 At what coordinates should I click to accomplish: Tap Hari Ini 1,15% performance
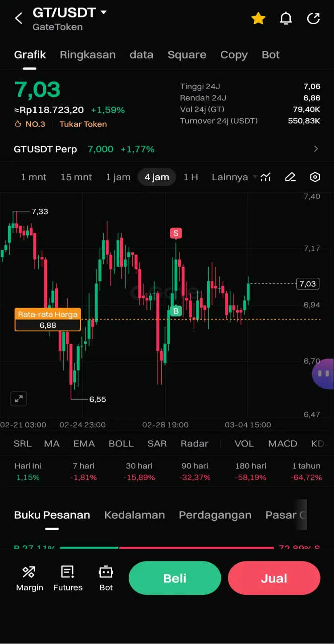(28, 471)
